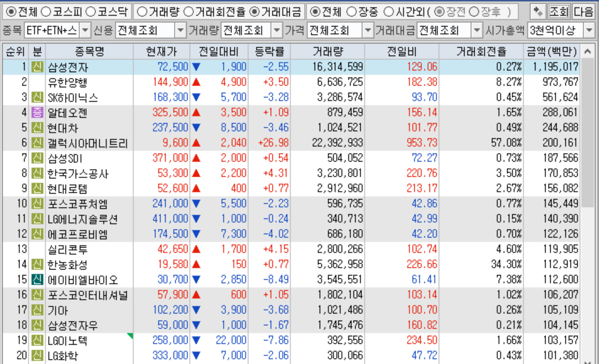The image size is (599, 364).
Task: Select the 전체 session radio button
Action: 315,12
